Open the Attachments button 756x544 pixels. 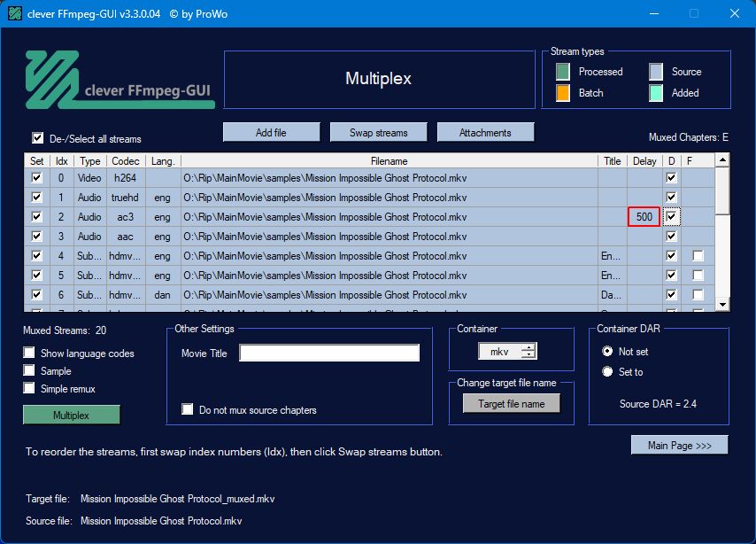click(485, 132)
